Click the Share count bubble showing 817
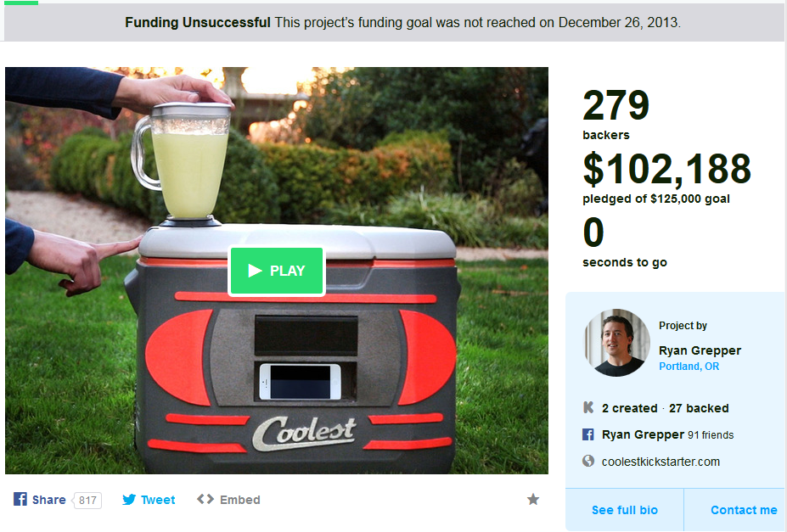Viewport: 787px width, 532px height. [87, 501]
